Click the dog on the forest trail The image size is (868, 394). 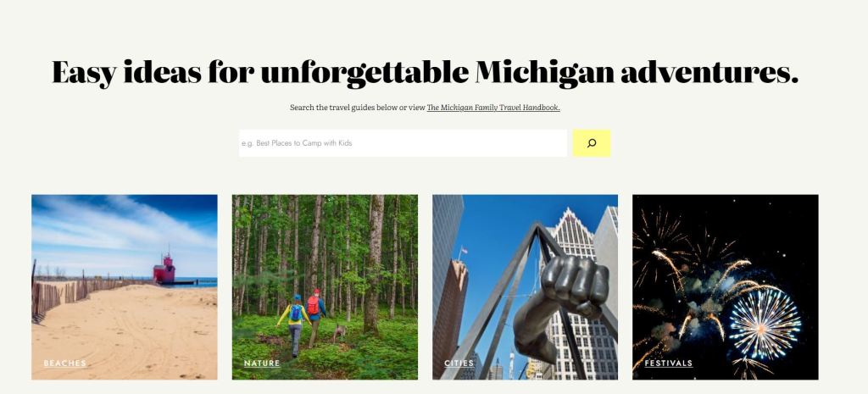(x=339, y=333)
